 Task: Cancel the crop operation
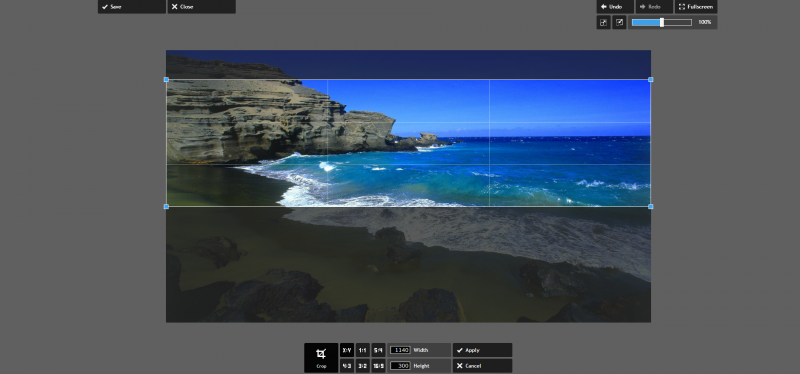(x=482, y=366)
